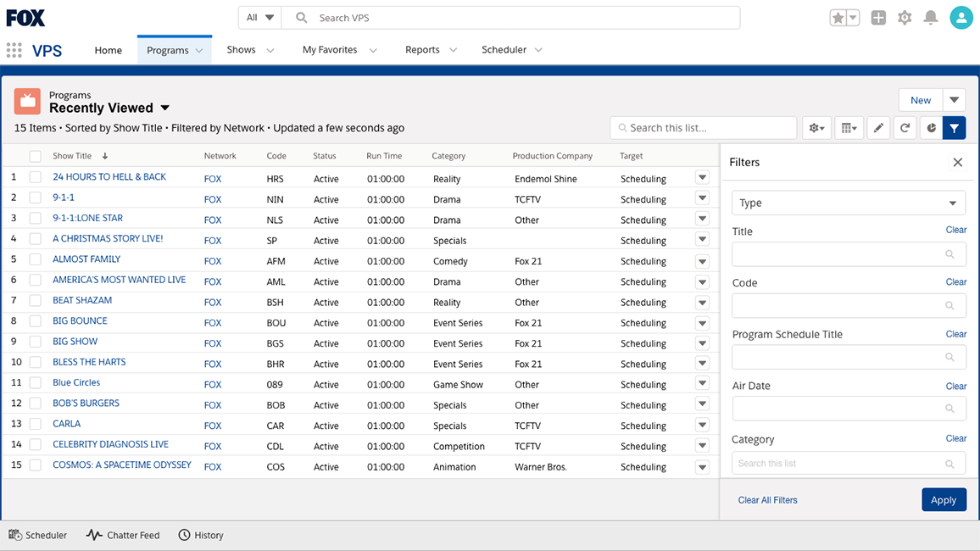This screenshot has width=980, height=551.
Task: Open the List View Controls gear icon
Action: 816,127
